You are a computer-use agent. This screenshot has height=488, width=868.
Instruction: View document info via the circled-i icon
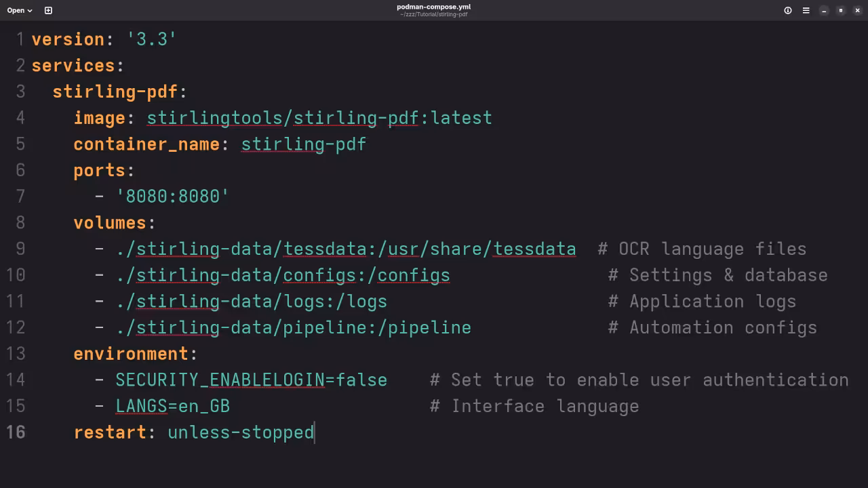click(787, 10)
